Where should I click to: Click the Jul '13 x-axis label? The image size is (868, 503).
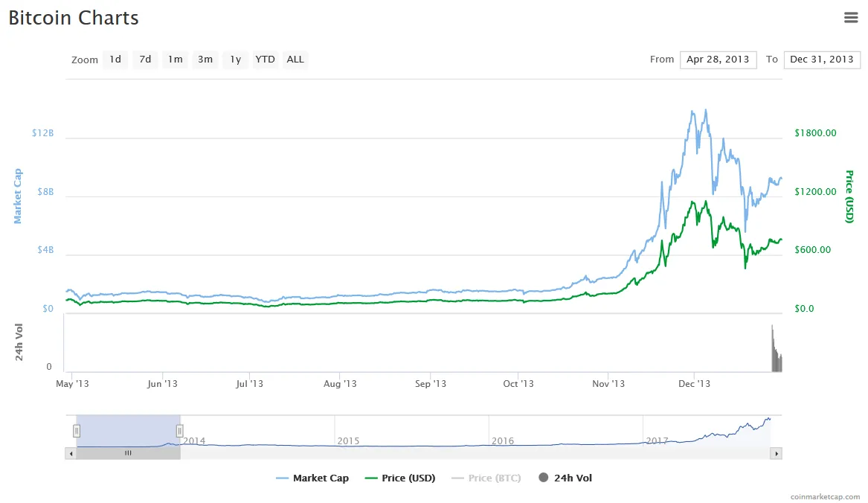pyautogui.click(x=250, y=384)
